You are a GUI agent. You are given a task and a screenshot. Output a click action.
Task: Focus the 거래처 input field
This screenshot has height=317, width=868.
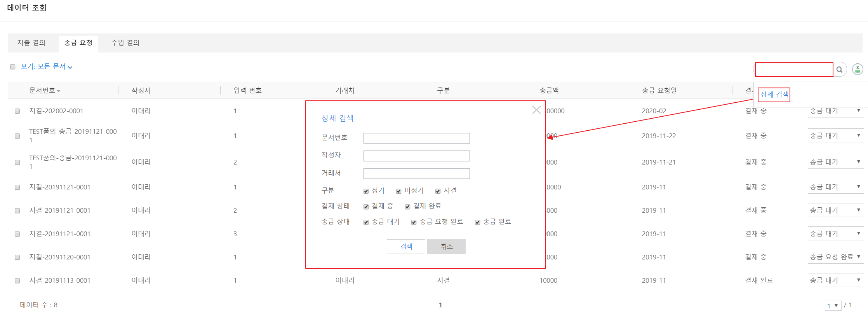click(x=416, y=173)
